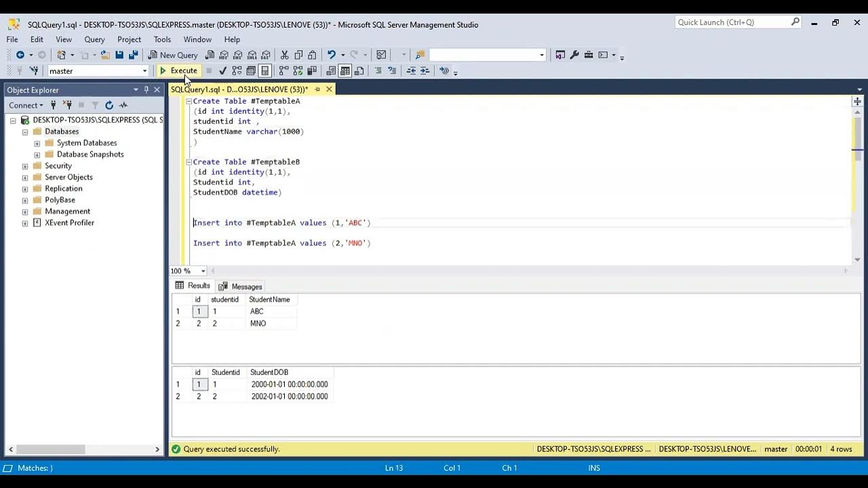Toggle IntelliSense Enabled button
The image size is (868, 488).
pos(265,70)
